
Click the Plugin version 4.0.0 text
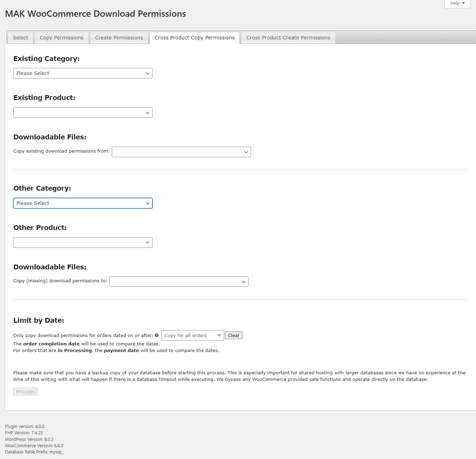pyautogui.click(x=25, y=427)
